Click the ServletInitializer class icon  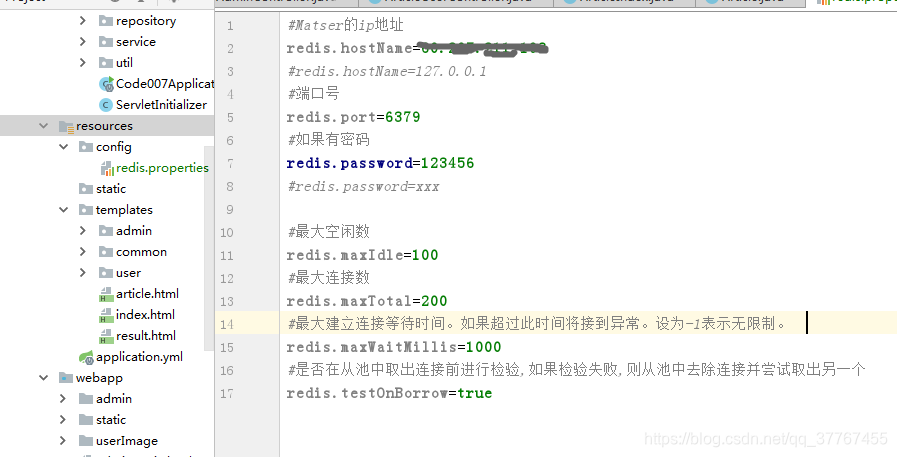point(106,105)
